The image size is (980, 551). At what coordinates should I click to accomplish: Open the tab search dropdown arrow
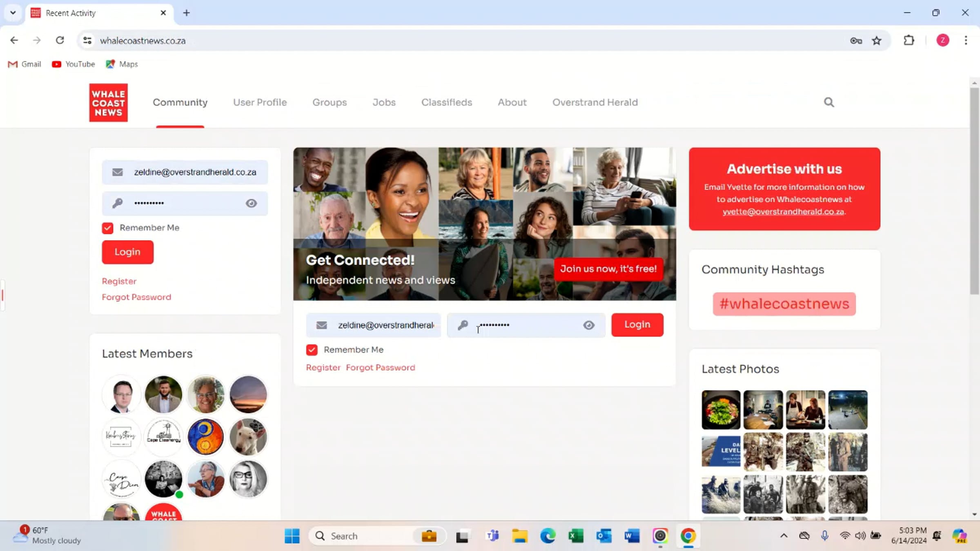click(x=13, y=13)
